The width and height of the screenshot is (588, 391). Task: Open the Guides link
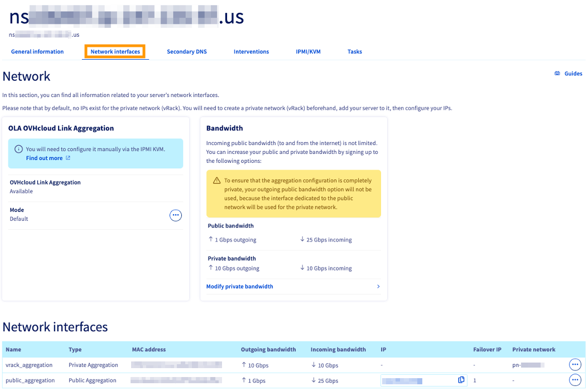(573, 74)
